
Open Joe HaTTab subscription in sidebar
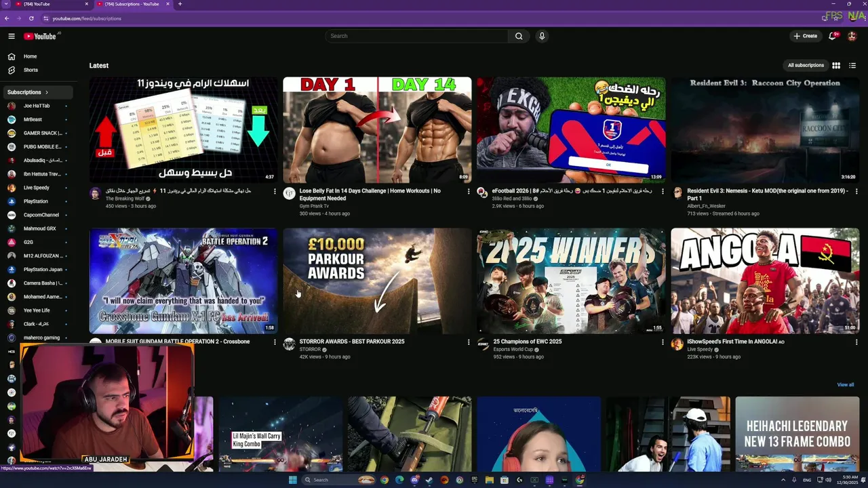pyautogui.click(x=37, y=106)
